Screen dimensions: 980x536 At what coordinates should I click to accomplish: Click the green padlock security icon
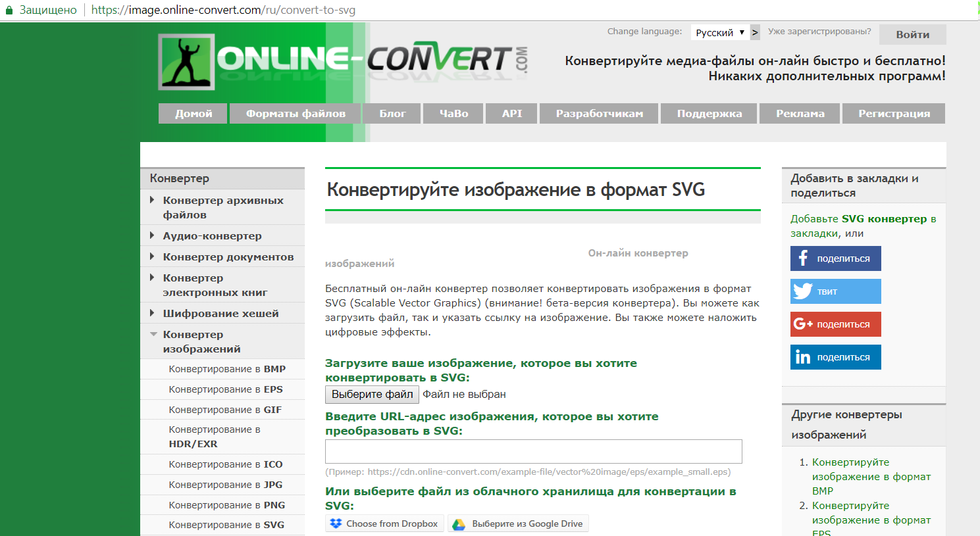coord(9,11)
